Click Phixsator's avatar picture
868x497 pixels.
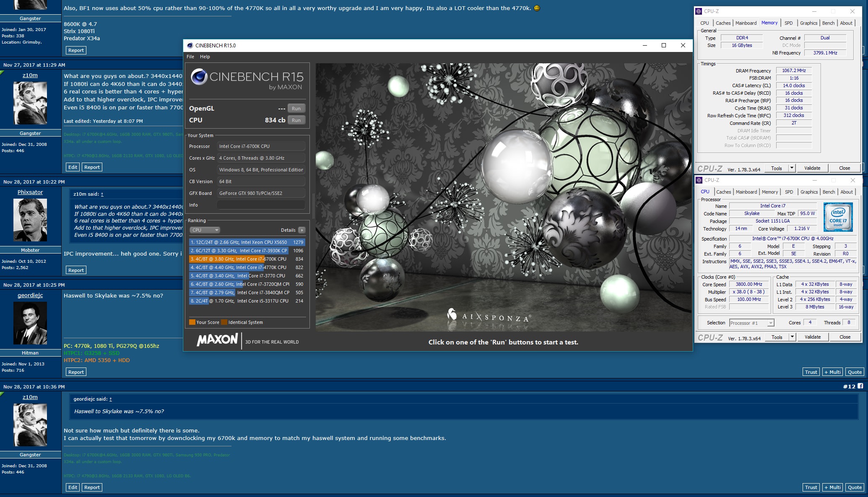click(x=30, y=220)
